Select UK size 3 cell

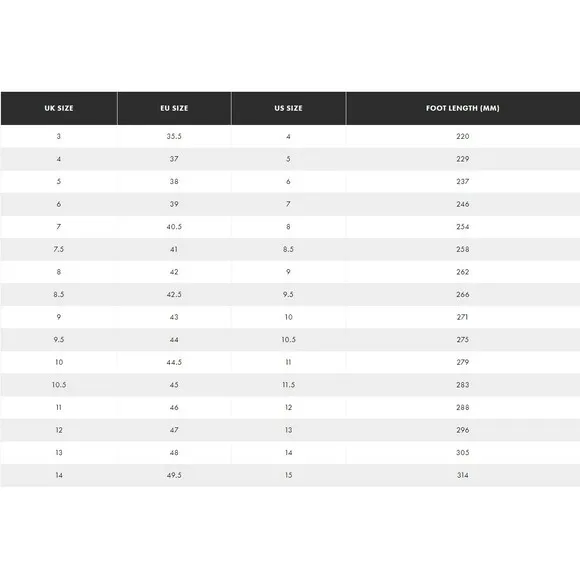[x=59, y=136]
